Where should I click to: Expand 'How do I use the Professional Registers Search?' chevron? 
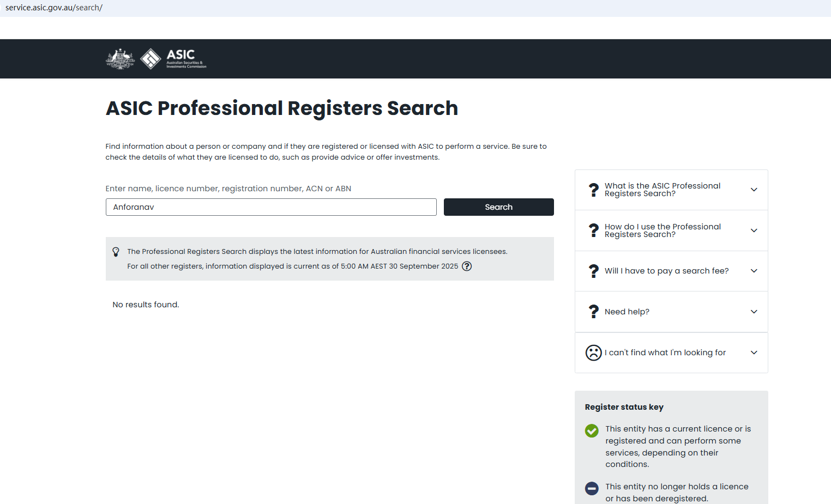754,230
